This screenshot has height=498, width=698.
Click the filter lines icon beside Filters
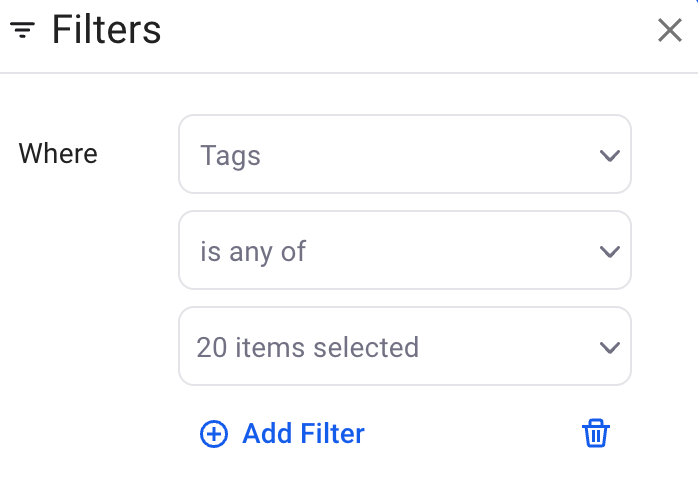[x=23, y=31]
